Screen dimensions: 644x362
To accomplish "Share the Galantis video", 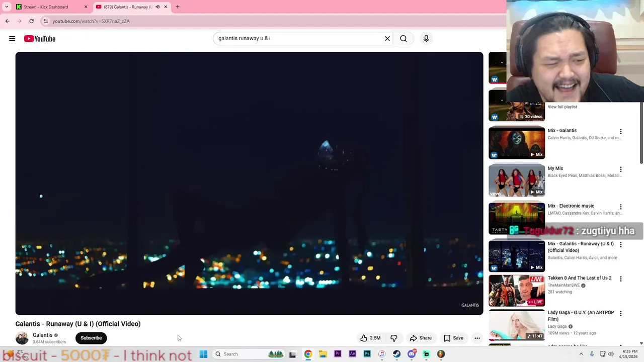I will (421, 338).
